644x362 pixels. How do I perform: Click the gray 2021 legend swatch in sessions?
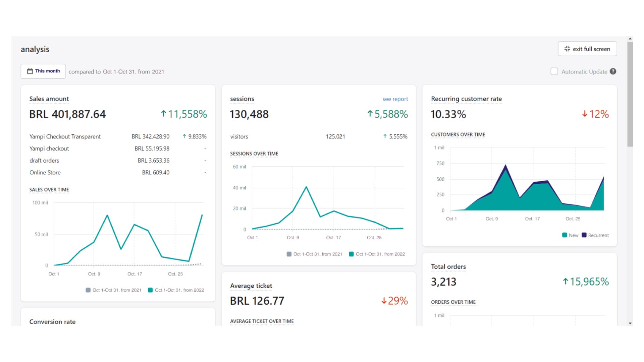coord(289,254)
